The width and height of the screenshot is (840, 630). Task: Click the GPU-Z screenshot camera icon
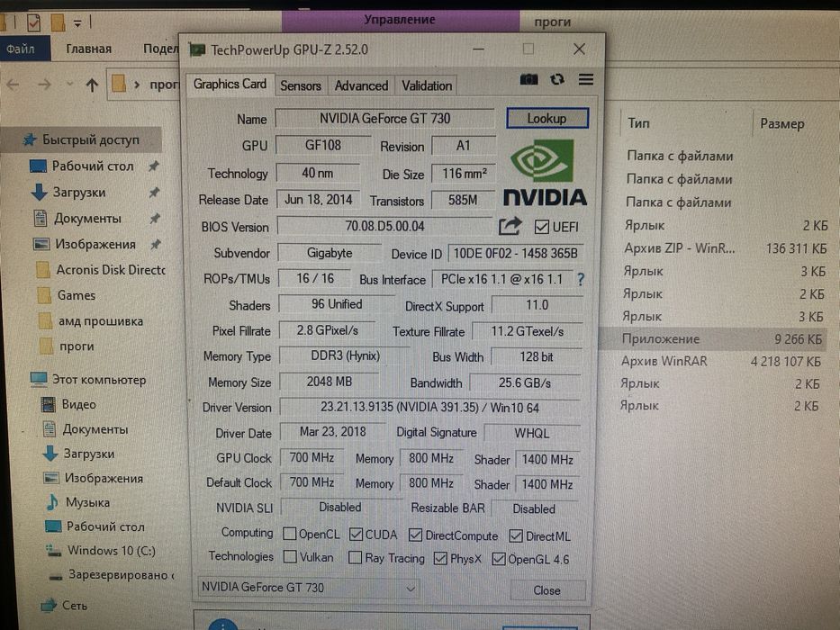click(x=528, y=80)
